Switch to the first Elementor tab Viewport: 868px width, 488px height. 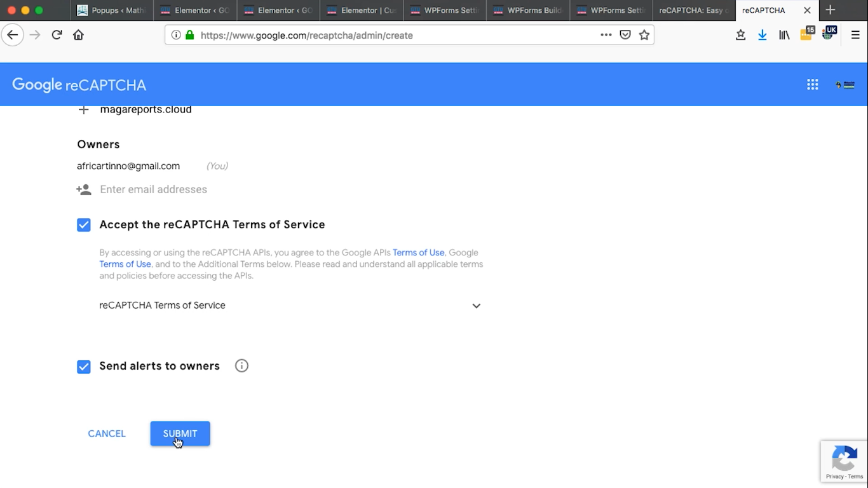pyautogui.click(x=194, y=10)
